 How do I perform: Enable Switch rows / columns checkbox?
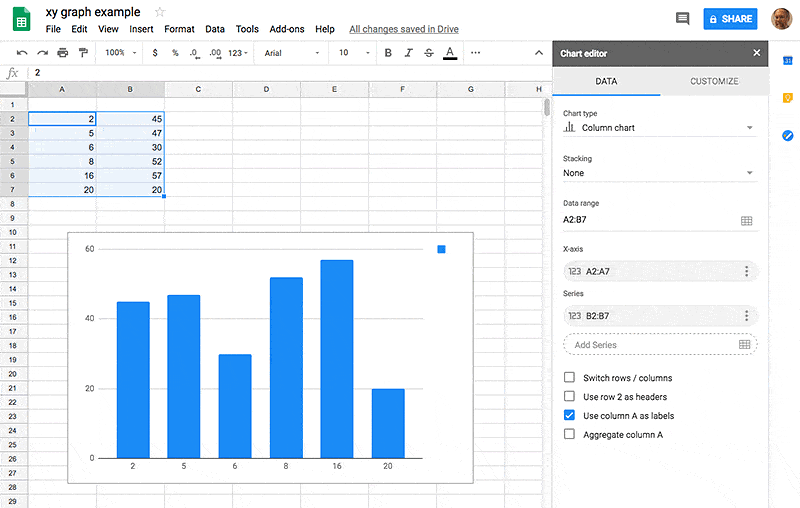pos(570,378)
